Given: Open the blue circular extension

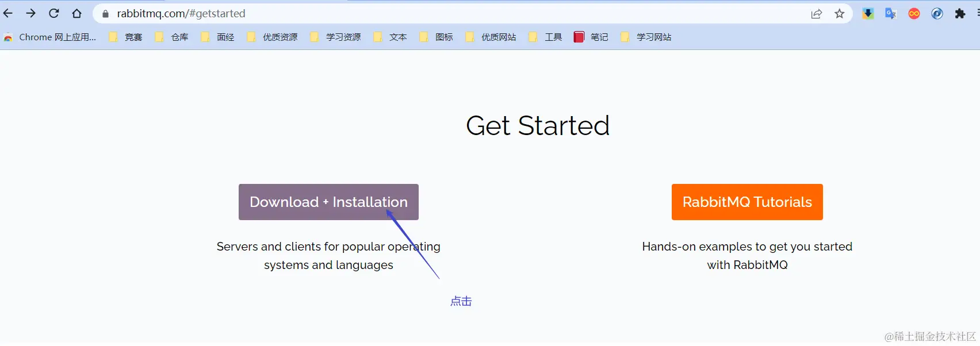Looking at the screenshot, I should [937, 14].
